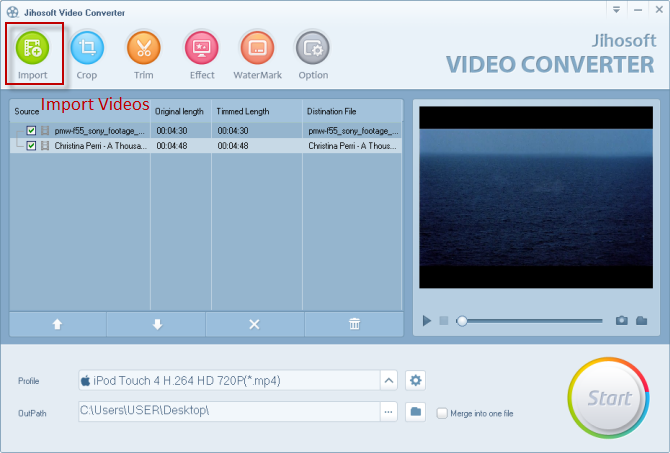670x453 pixels.
Task: Open the Trim tool
Action: point(143,47)
